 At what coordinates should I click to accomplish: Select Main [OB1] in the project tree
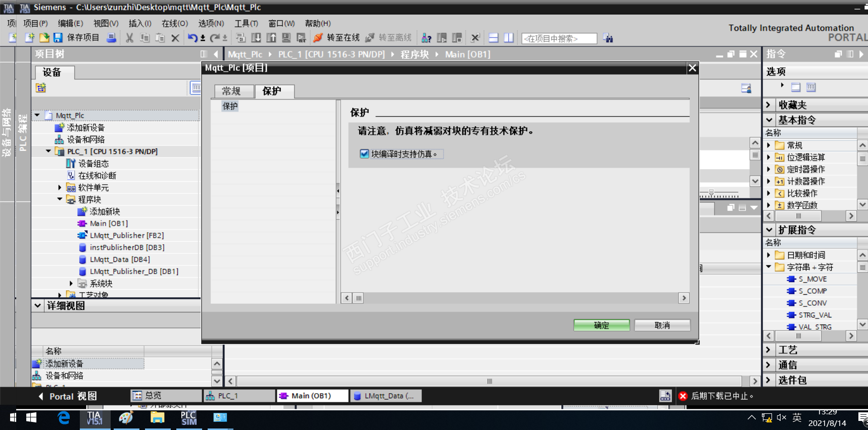(x=109, y=224)
